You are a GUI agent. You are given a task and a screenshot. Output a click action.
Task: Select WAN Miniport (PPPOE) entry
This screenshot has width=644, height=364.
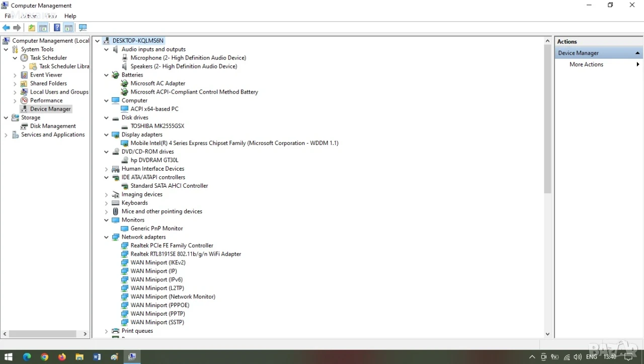(160, 305)
